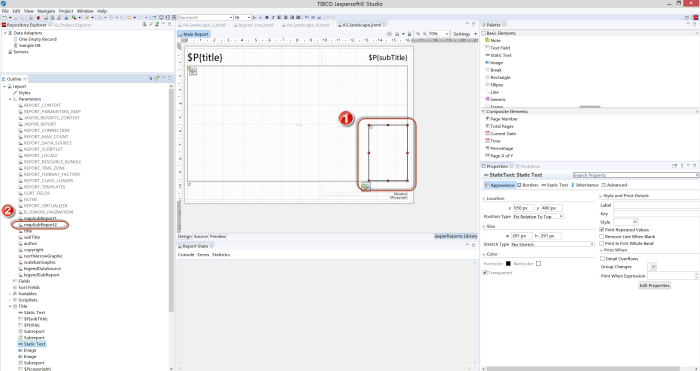700x371 pixels.
Task: Click the Break palette element
Action: (496, 70)
